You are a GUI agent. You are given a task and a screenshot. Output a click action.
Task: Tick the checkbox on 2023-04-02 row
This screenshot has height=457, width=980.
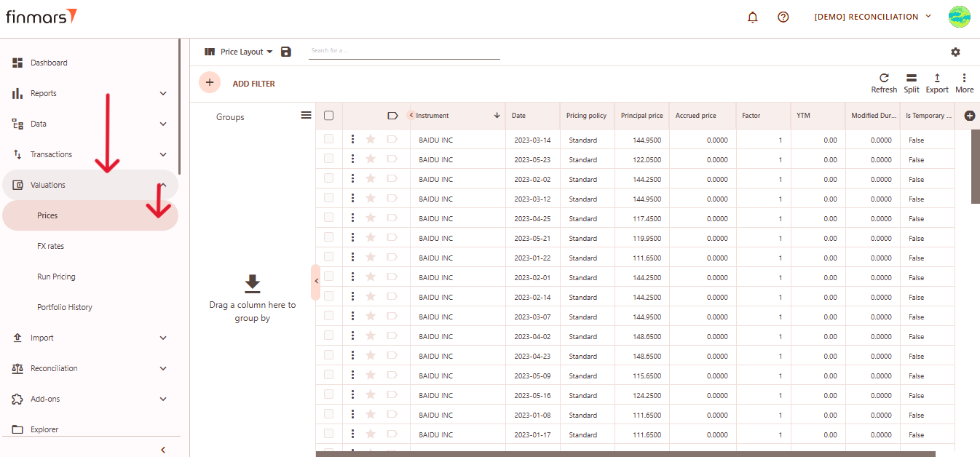(x=328, y=335)
